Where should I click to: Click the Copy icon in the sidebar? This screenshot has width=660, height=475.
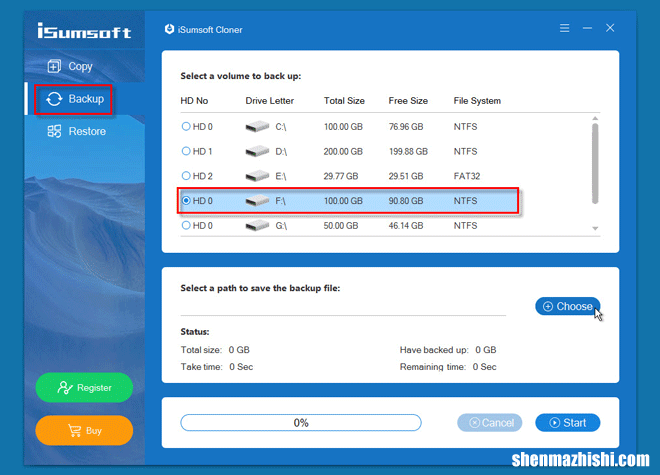coord(54,66)
